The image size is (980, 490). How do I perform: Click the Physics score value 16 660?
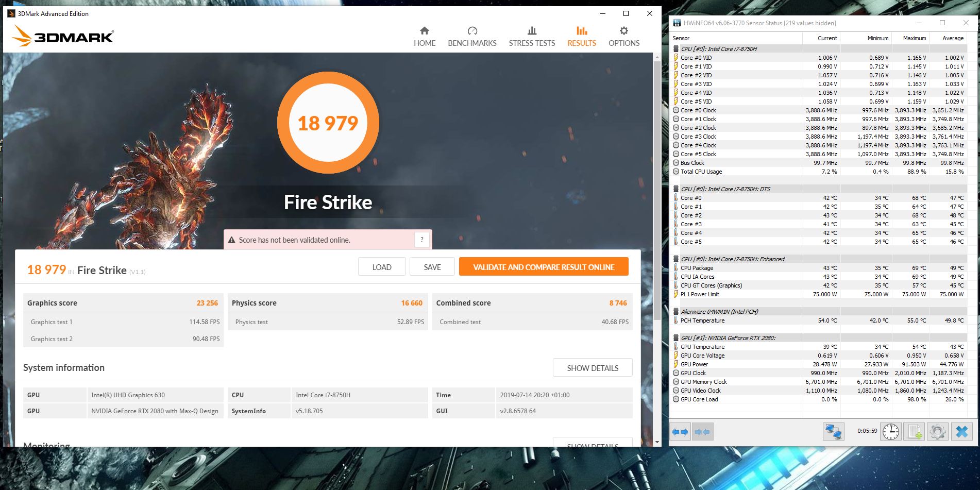(412, 303)
